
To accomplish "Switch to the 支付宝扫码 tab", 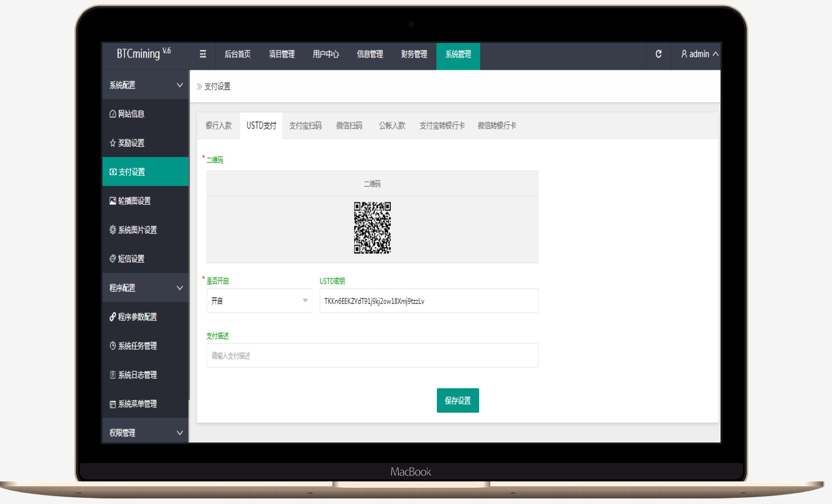I will (306, 126).
